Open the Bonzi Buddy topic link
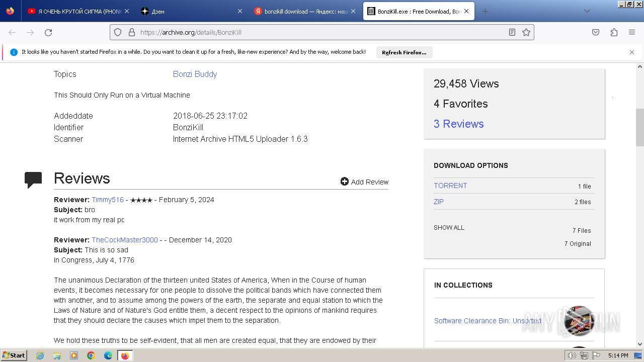 click(x=195, y=74)
